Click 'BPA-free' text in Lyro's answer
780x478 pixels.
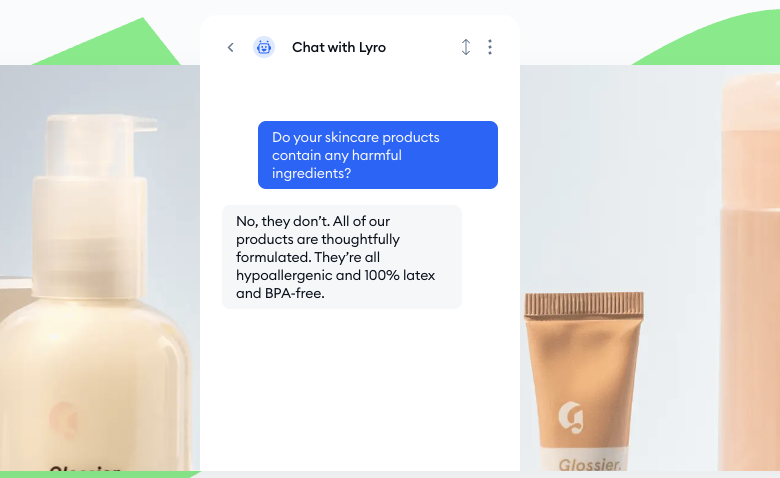294,293
